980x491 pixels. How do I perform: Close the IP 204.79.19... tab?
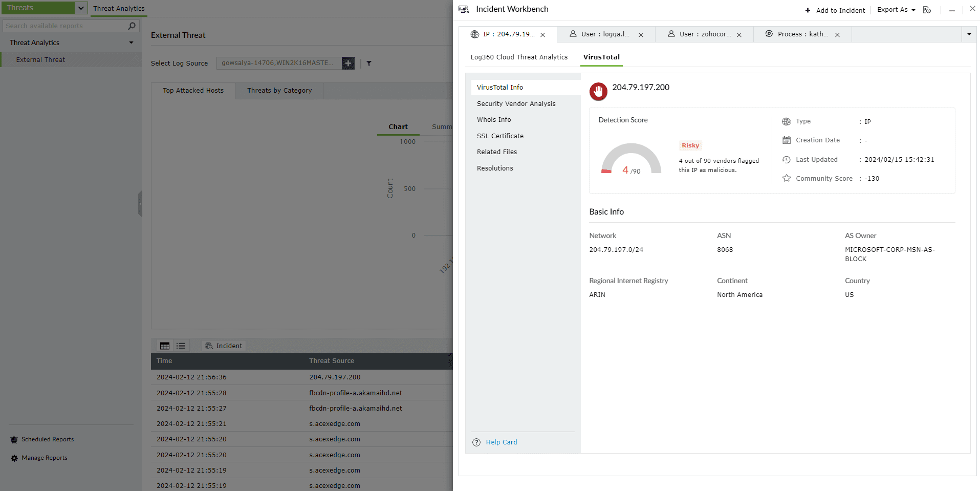542,35
